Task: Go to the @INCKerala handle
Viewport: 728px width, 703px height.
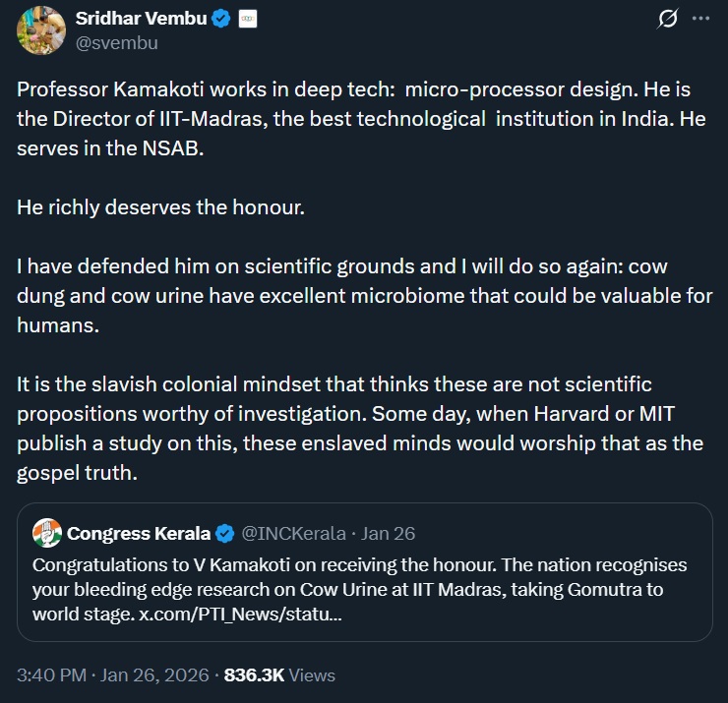Action: (293, 534)
